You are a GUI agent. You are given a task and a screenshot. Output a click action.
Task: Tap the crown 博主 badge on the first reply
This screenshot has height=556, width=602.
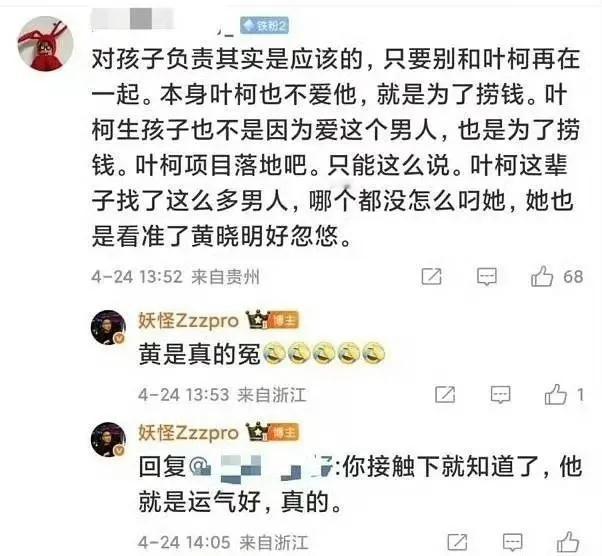pyautogui.click(x=273, y=320)
